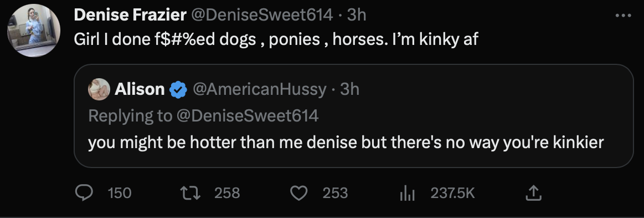Click the 150 replies count
The height and width of the screenshot is (218, 644).
[x=120, y=193]
